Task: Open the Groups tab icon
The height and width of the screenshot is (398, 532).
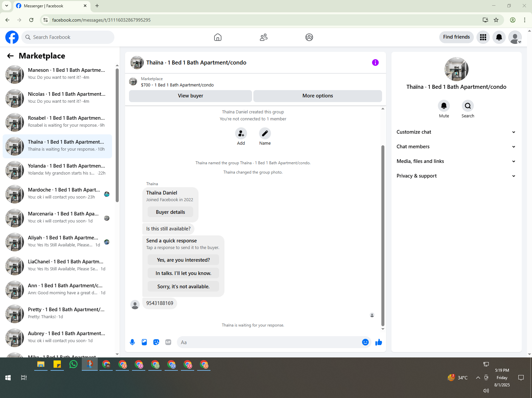Action: point(309,37)
